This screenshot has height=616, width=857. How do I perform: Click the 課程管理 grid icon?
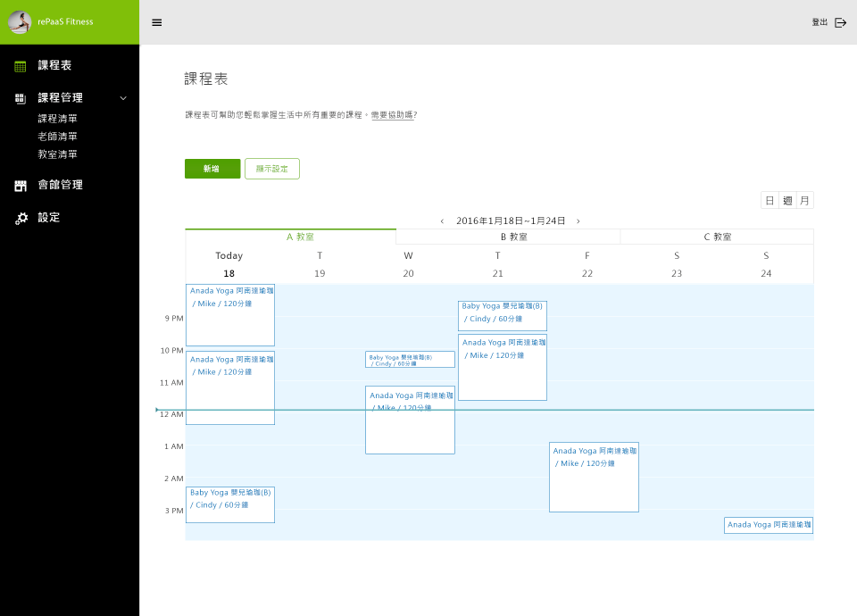point(21,98)
